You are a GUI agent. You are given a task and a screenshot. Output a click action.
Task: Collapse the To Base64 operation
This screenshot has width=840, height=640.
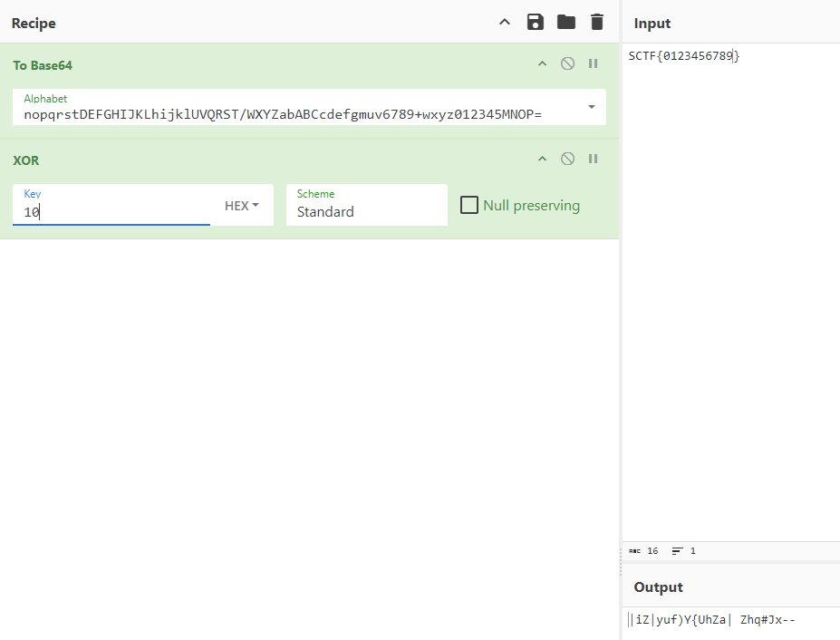[x=543, y=63]
